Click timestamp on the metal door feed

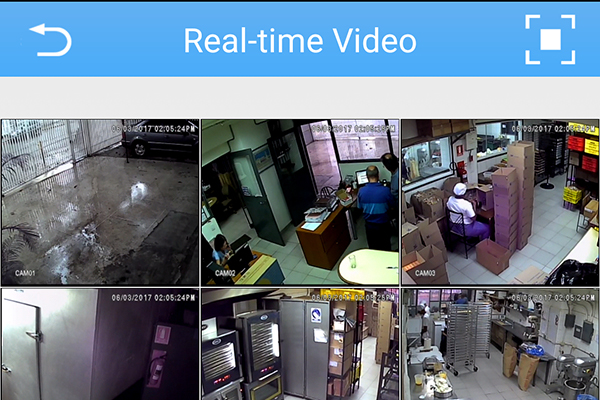tap(155, 297)
